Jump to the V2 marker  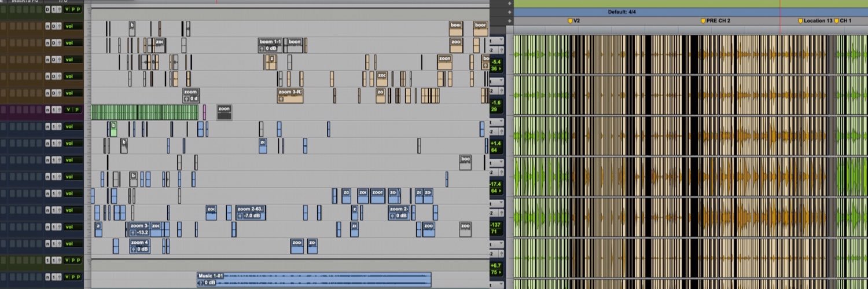pos(569,21)
